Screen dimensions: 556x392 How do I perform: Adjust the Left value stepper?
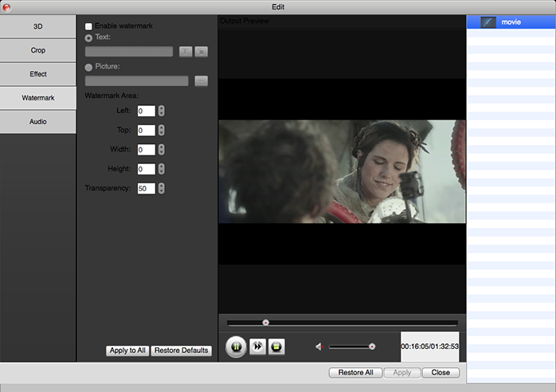point(162,111)
